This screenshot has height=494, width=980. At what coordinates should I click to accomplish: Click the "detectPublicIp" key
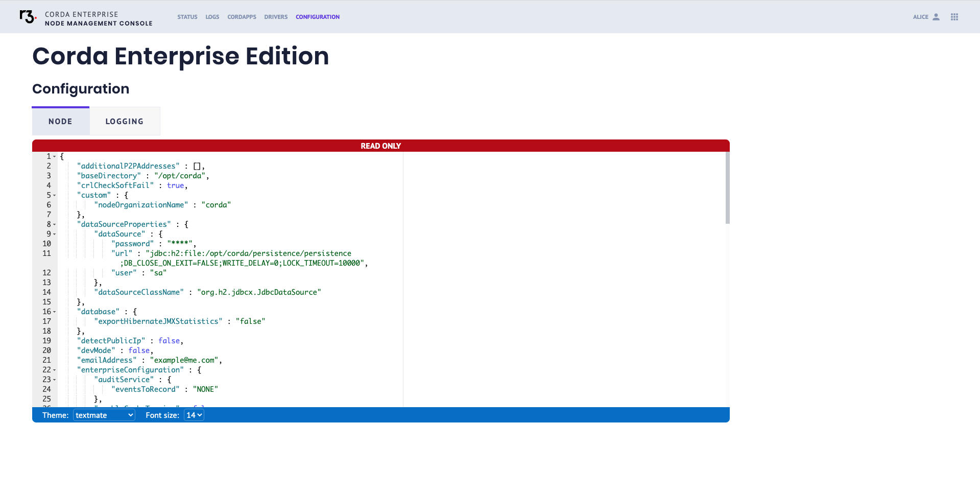point(111,341)
